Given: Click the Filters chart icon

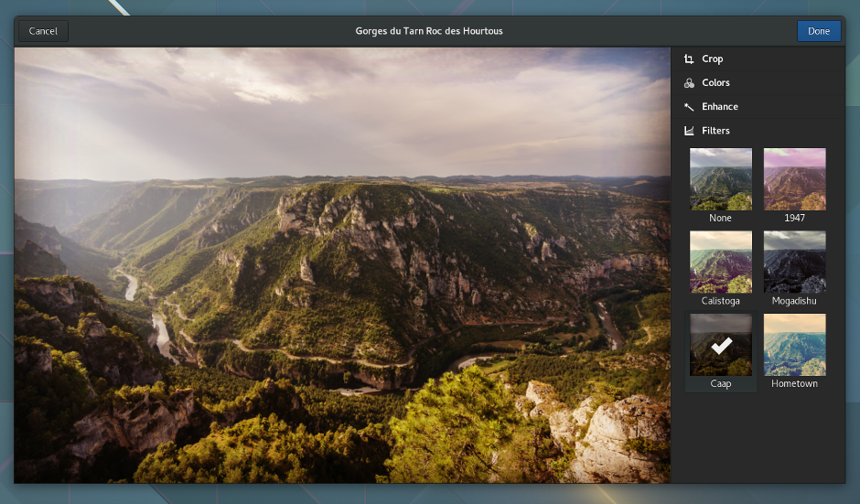Looking at the screenshot, I should 689,131.
